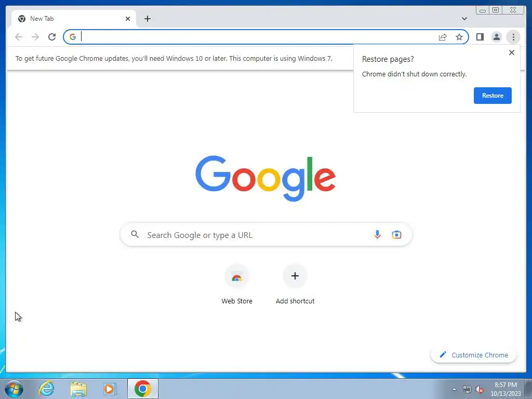Open the profile avatar icon

click(496, 37)
